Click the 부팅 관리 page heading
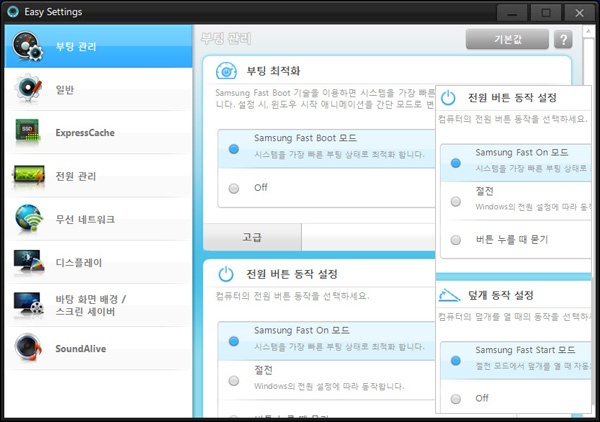The height and width of the screenshot is (422, 600). coord(226,39)
